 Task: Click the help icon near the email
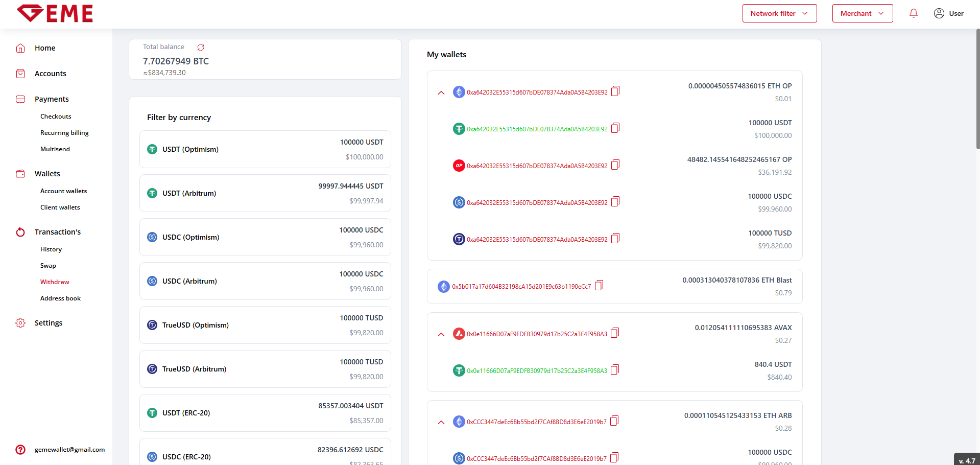[x=20, y=450]
